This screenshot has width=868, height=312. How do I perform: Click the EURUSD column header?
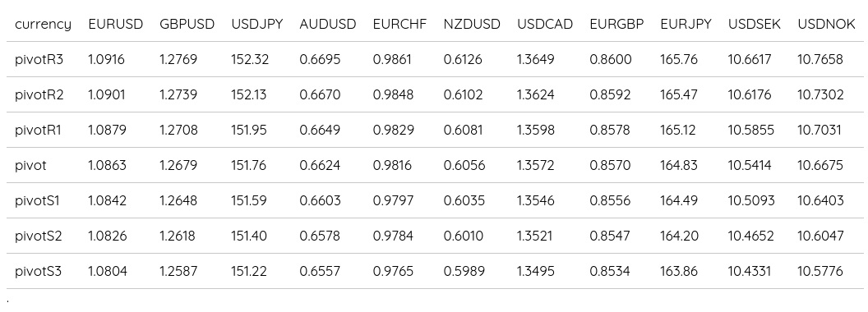click(x=115, y=25)
